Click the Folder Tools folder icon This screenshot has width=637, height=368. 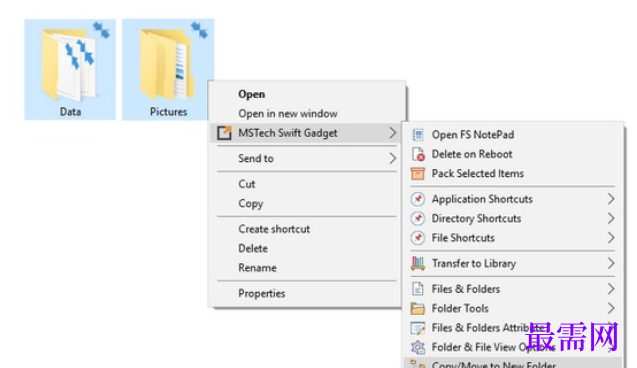(418, 309)
